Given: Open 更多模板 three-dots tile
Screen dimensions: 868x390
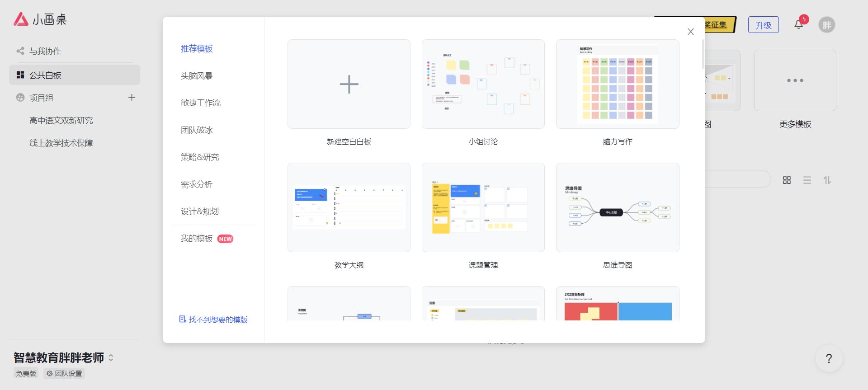Looking at the screenshot, I should pyautogui.click(x=795, y=80).
